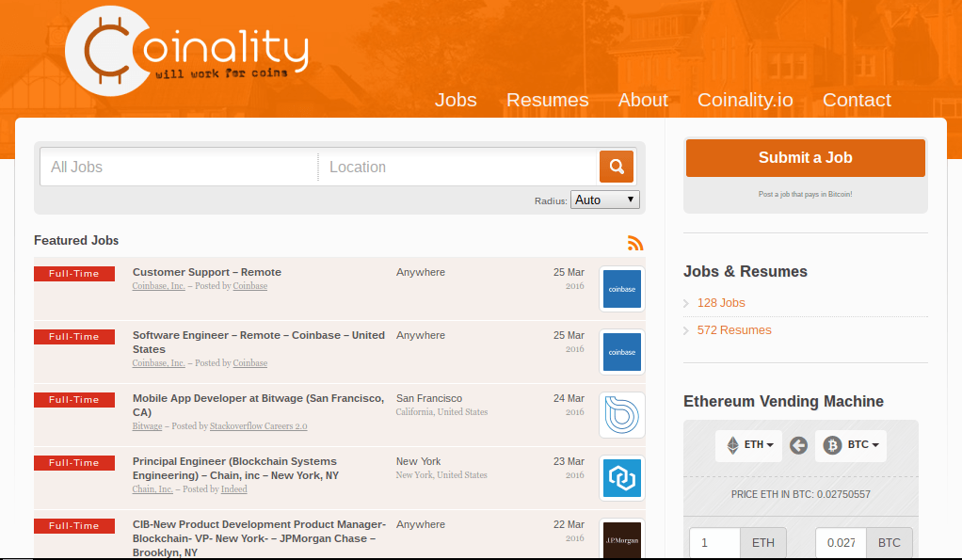
Task: Click the 128 Jobs link
Action: coord(721,302)
